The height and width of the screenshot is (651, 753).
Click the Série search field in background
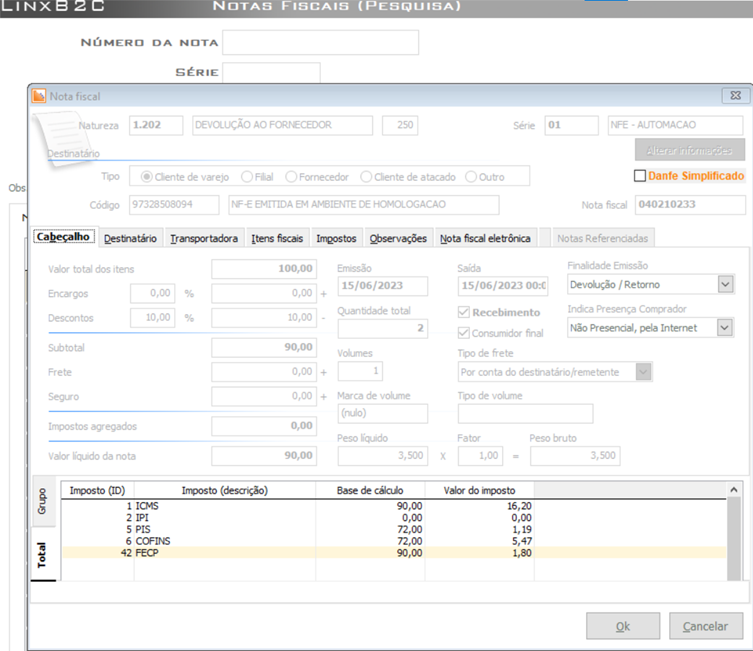(271, 72)
